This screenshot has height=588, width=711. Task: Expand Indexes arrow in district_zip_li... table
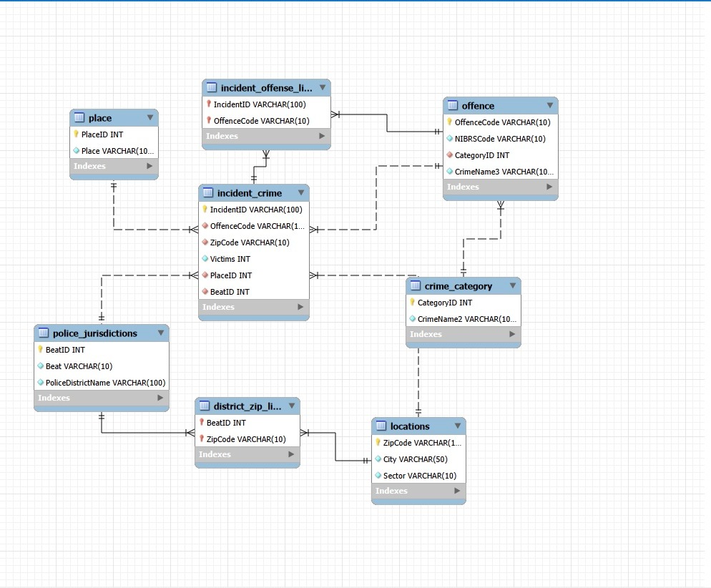pyautogui.click(x=291, y=454)
